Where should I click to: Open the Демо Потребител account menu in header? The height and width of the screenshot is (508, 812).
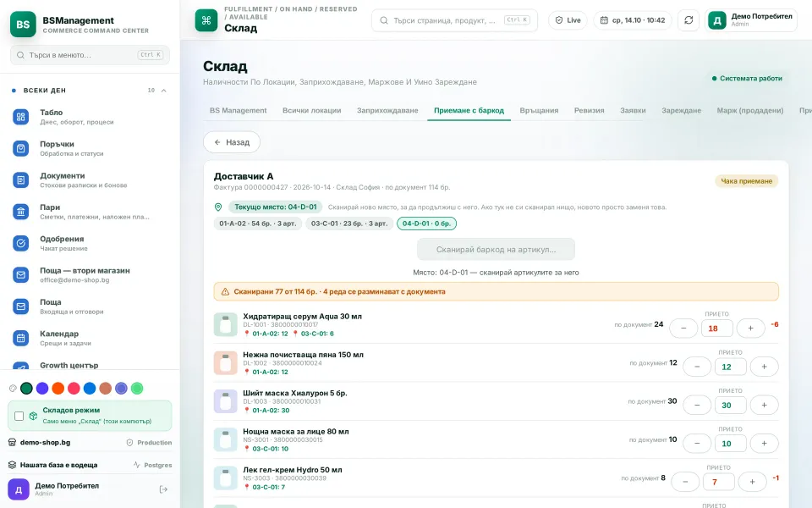point(751,20)
